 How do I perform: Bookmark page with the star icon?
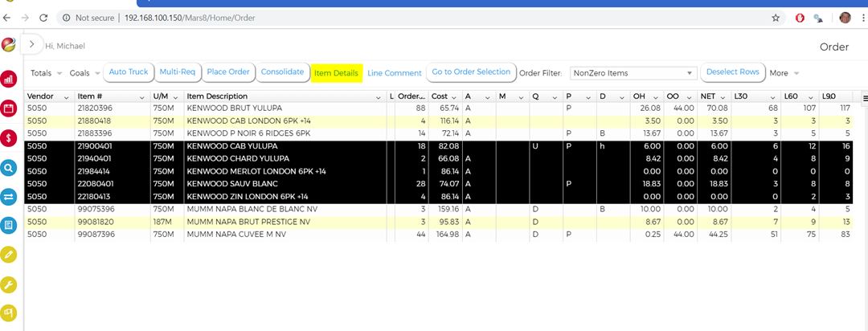776,18
